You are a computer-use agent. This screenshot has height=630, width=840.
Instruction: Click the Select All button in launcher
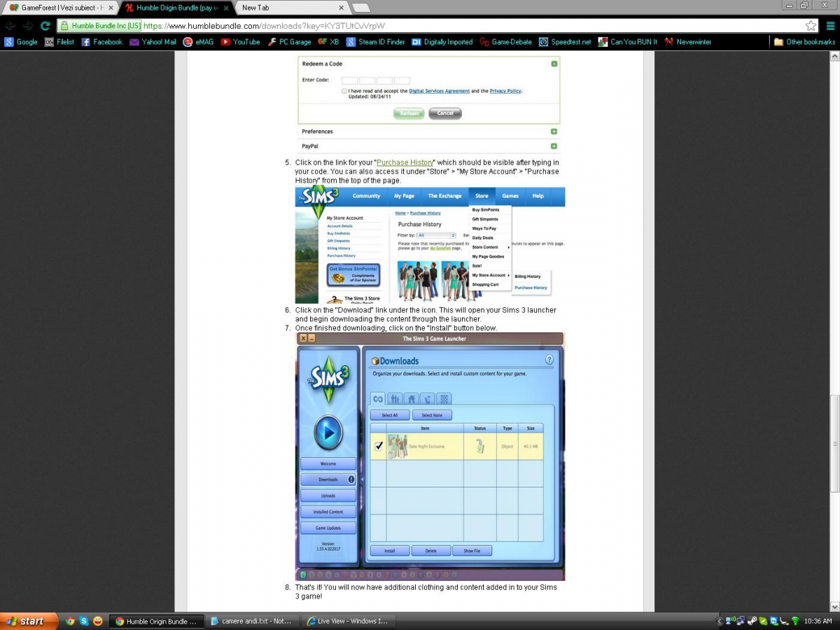[x=389, y=415]
